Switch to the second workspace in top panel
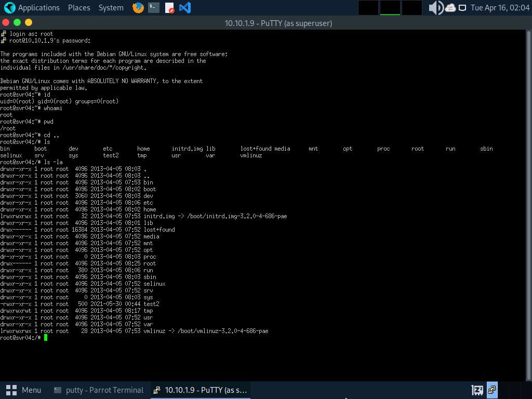 point(389,7)
